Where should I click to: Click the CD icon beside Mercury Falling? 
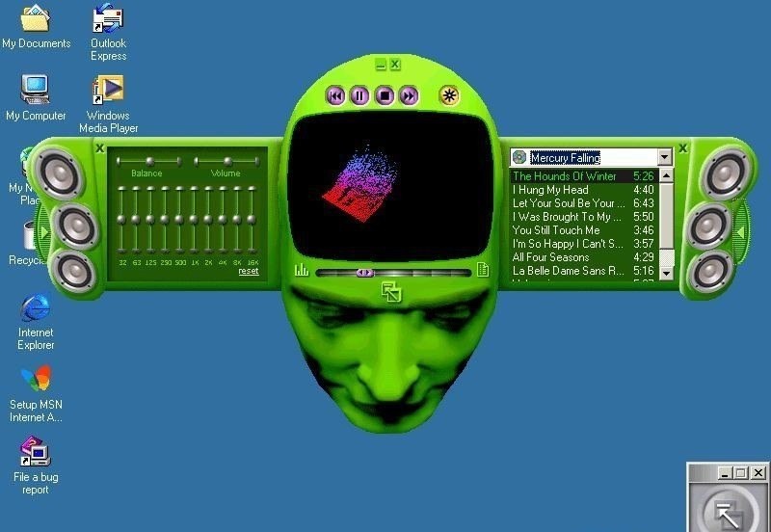[x=519, y=157]
